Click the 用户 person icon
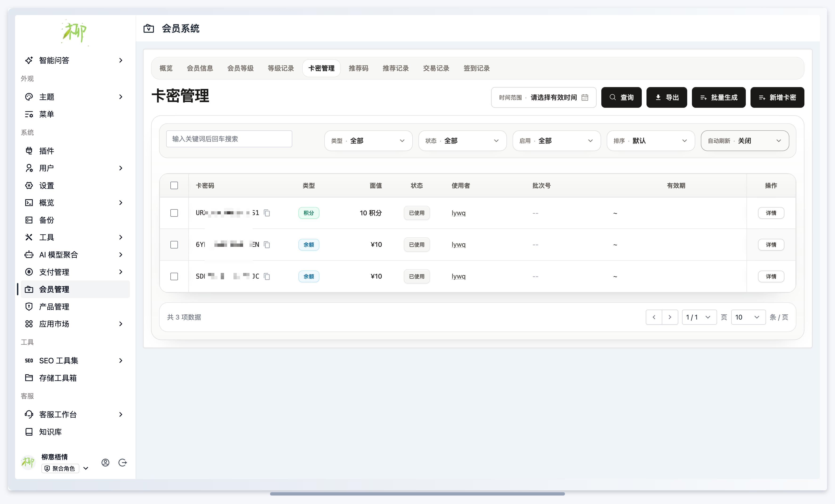The height and width of the screenshot is (504, 835). point(29,168)
